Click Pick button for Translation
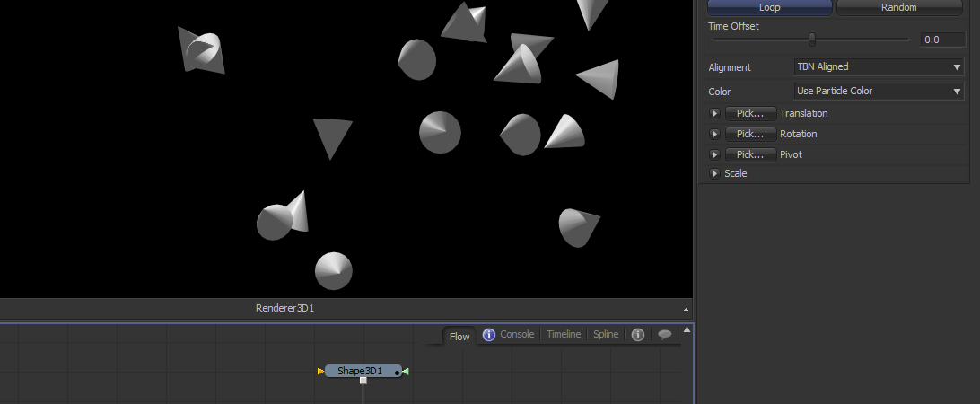This screenshot has height=404, width=980. click(750, 113)
